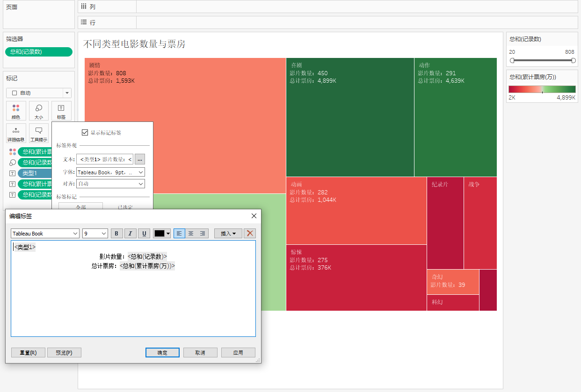The image size is (581, 392).
Task: Click the right handle of 总和(记录数) slider
Action: (574, 60)
